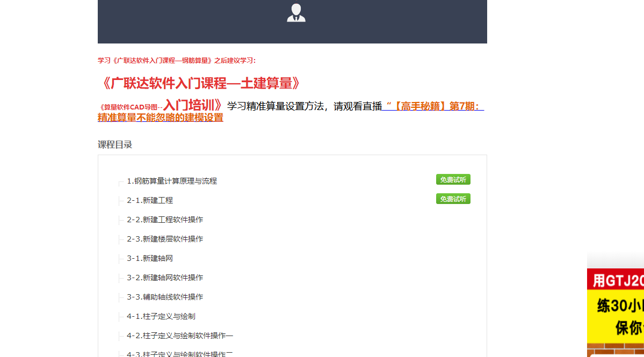Click the 课程目录 heading
Screen dimensions: 644x357
point(115,144)
